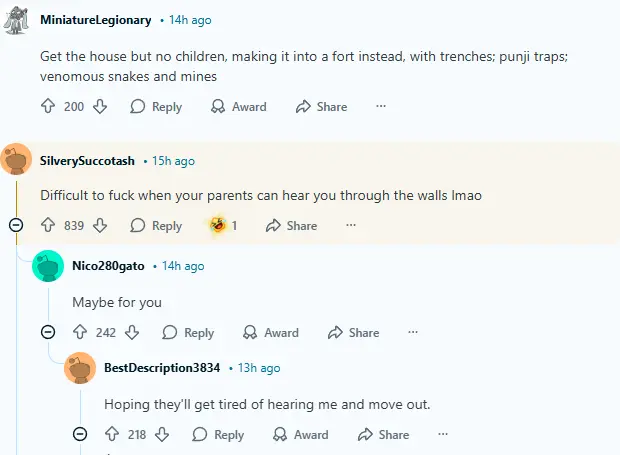Downvote BestDescription3834's comment
Viewport: 620px width, 455px height.
[x=163, y=435]
